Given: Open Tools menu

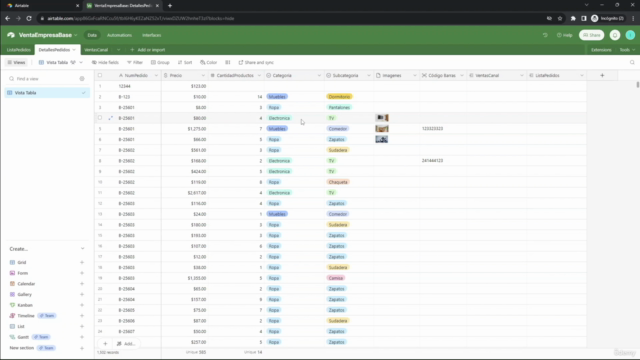Looking at the screenshot, I should tap(627, 50).
